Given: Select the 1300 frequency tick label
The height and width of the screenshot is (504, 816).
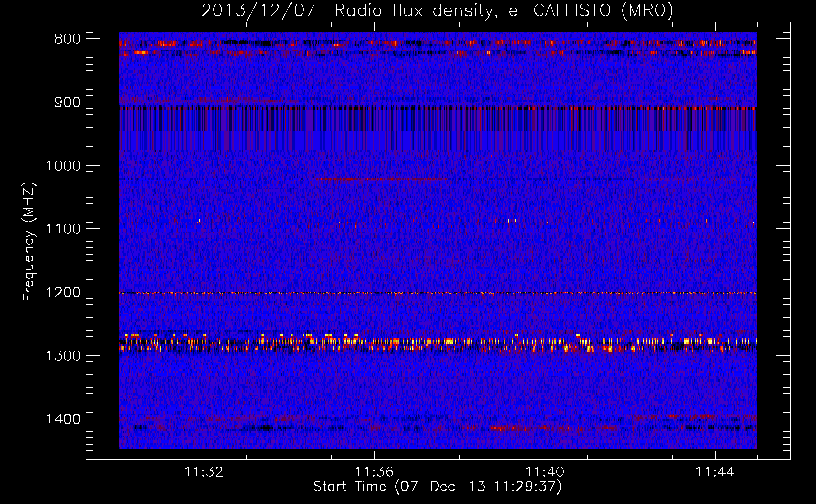Looking at the screenshot, I should click(63, 356).
